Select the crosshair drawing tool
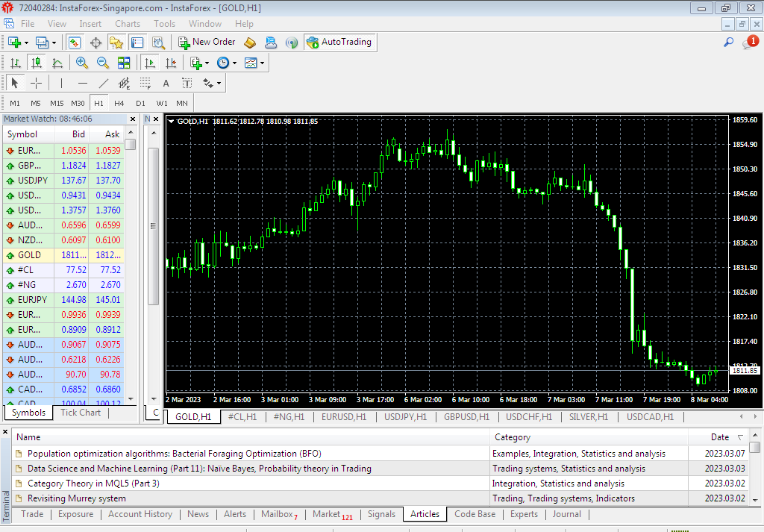This screenshot has width=764, height=532. pos(36,84)
